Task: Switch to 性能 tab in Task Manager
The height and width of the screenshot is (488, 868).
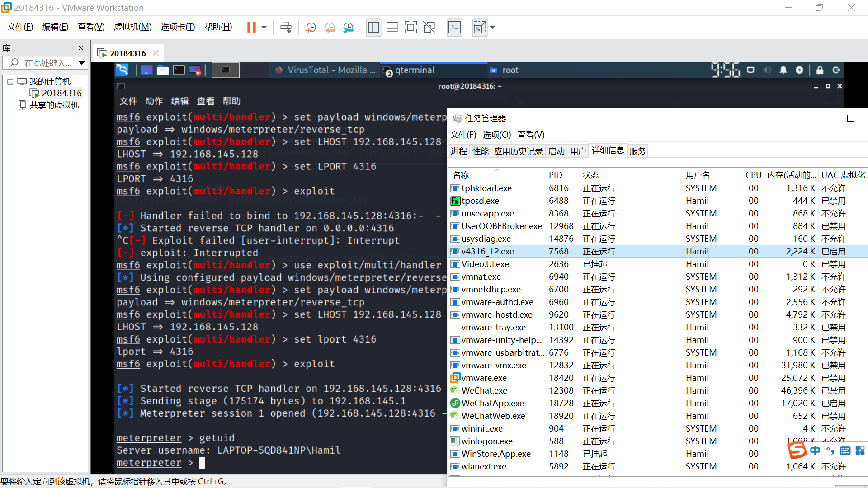Action: [x=480, y=151]
